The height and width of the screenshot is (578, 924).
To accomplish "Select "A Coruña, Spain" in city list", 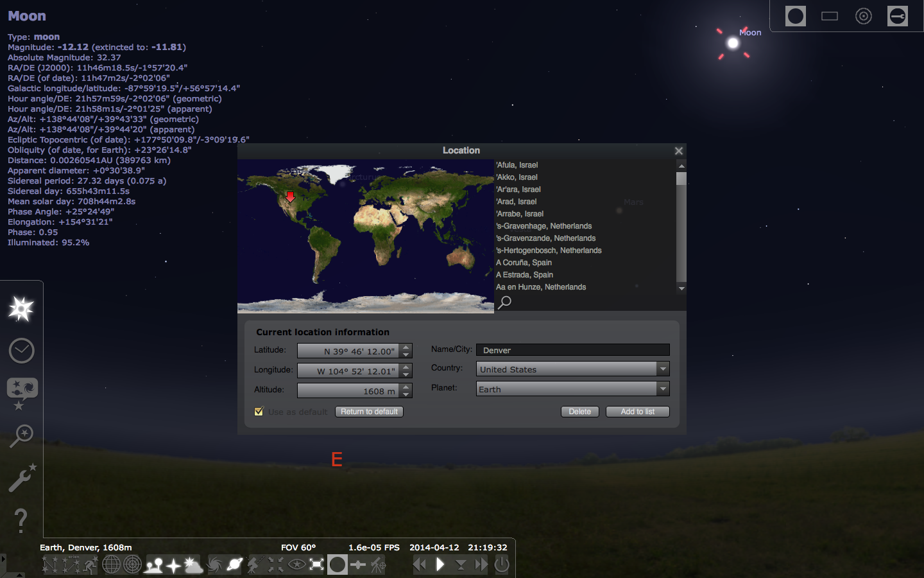I will coord(524,263).
